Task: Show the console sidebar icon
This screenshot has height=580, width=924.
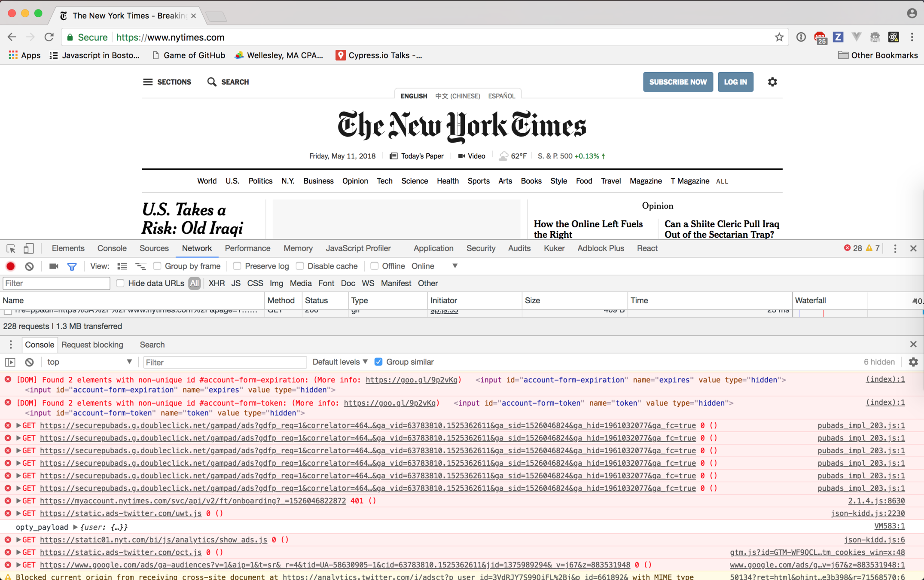Action: tap(10, 362)
